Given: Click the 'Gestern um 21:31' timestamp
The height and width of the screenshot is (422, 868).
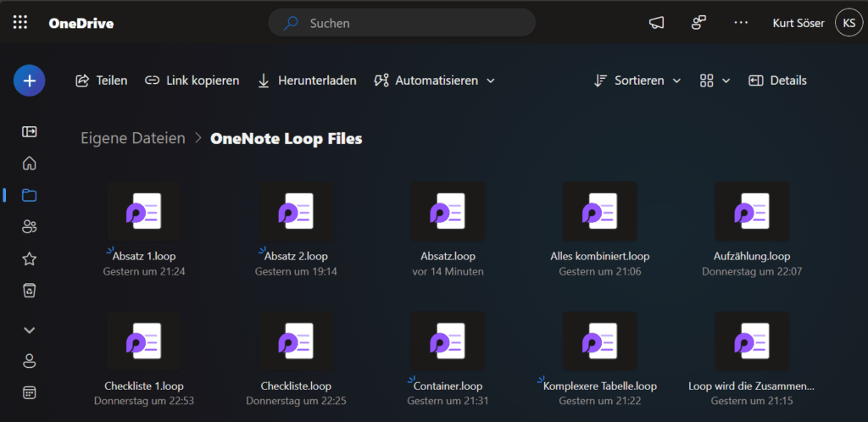Looking at the screenshot, I should pyautogui.click(x=448, y=401).
